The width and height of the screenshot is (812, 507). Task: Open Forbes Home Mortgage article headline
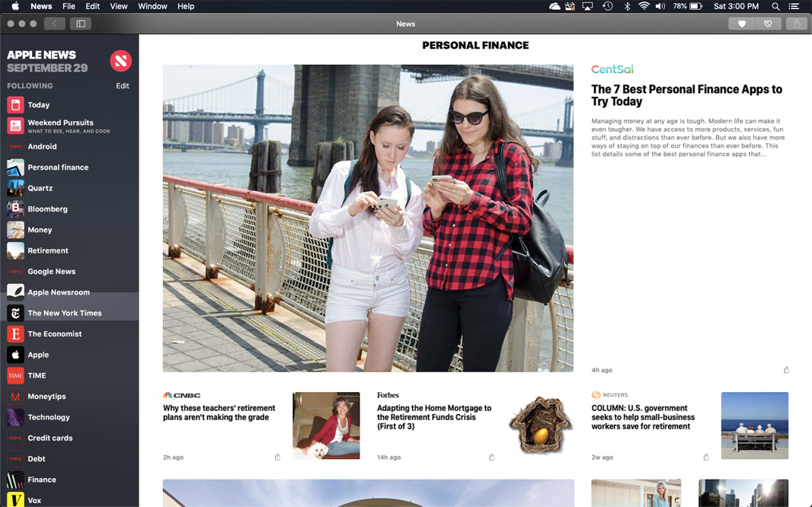coord(434,417)
